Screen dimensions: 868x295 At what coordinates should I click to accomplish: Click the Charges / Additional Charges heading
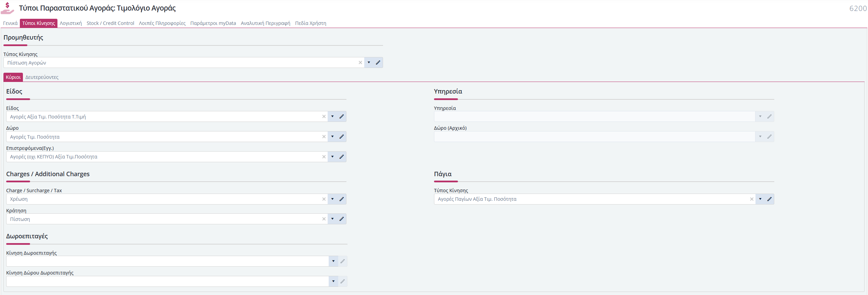(48, 174)
